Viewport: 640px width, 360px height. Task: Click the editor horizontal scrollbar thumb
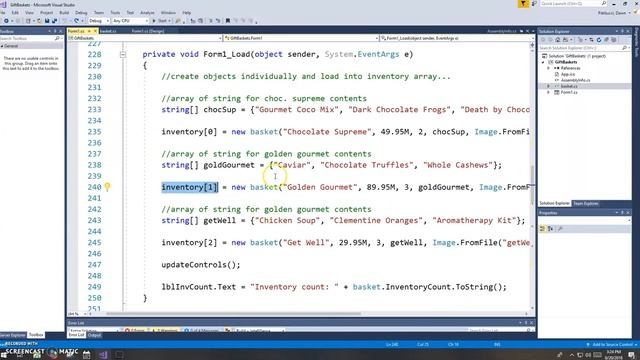pyautogui.click(x=233, y=314)
